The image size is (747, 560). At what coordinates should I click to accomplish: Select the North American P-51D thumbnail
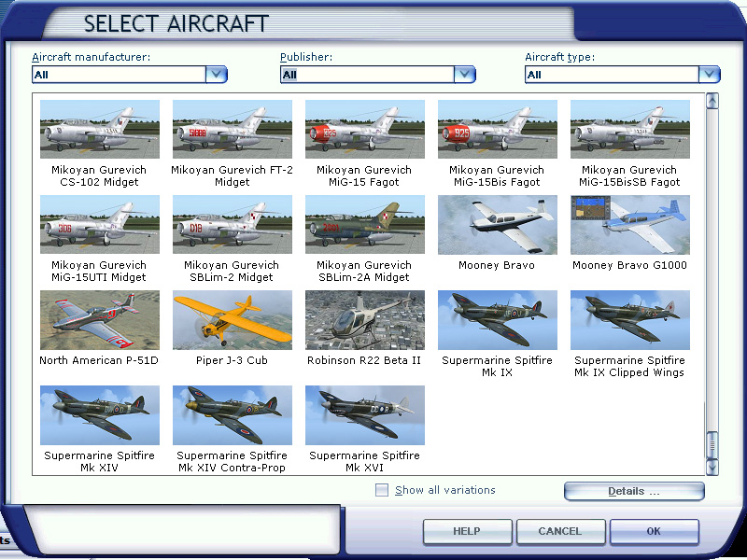[x=100, y=319]
